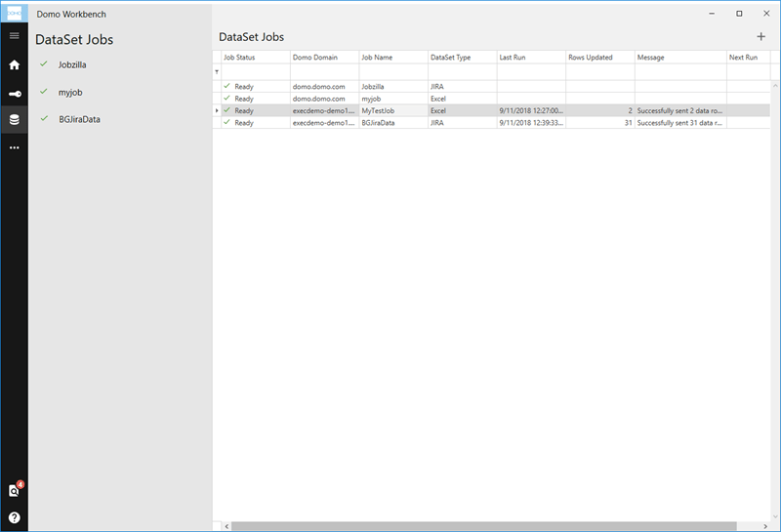Click vertical scrollbar up arrow
The height and width of the screenshot is (532, 781).
coord(775,86)
